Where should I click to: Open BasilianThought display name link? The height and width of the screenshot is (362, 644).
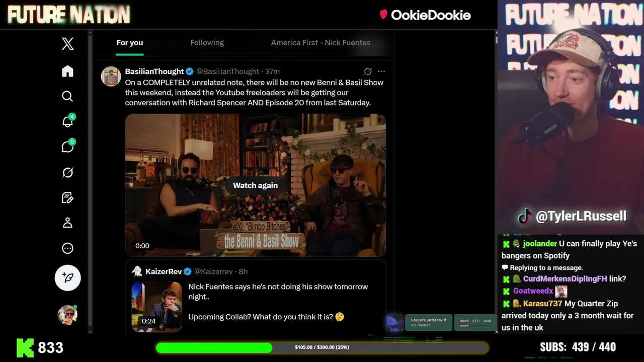pos(154,71)
